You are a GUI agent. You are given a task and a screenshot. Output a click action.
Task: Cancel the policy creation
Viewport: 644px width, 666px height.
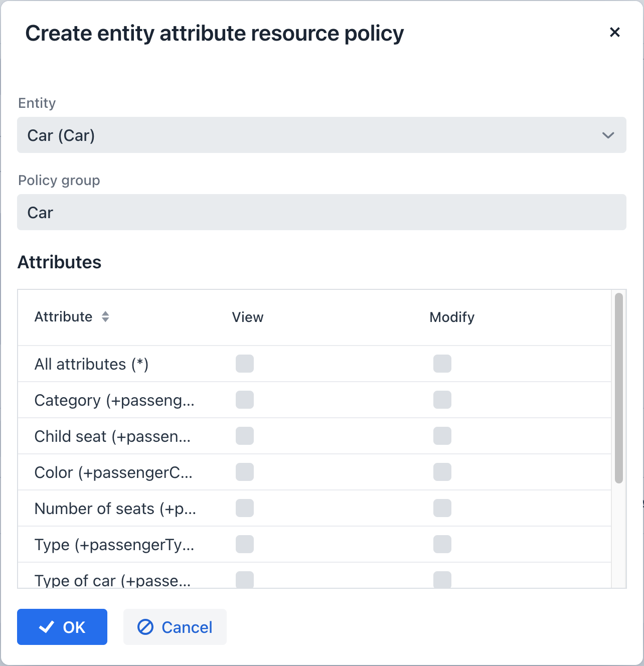[175, 627]
